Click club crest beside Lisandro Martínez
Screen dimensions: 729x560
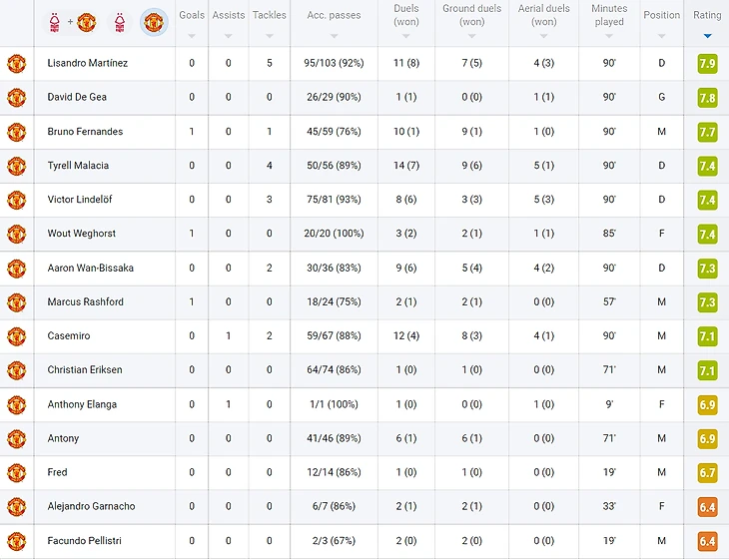16,64
